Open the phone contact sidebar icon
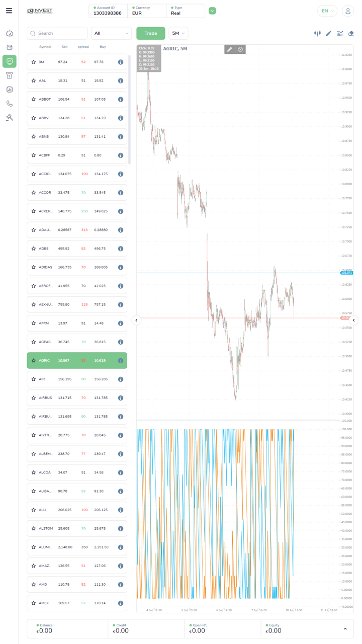 9,104
